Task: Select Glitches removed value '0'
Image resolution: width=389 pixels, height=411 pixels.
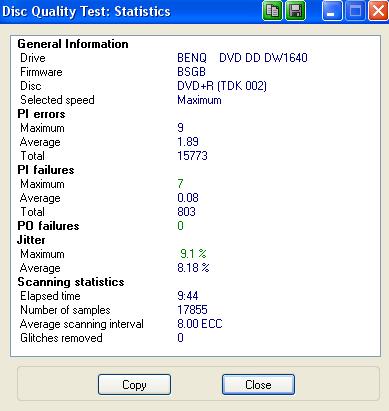Action: point(180,338)
